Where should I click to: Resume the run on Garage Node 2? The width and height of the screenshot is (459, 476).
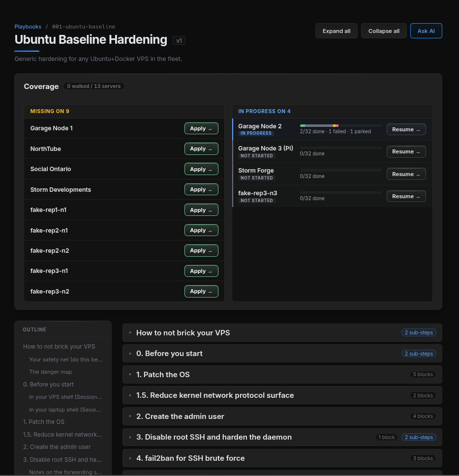click(x=406, y=129)
